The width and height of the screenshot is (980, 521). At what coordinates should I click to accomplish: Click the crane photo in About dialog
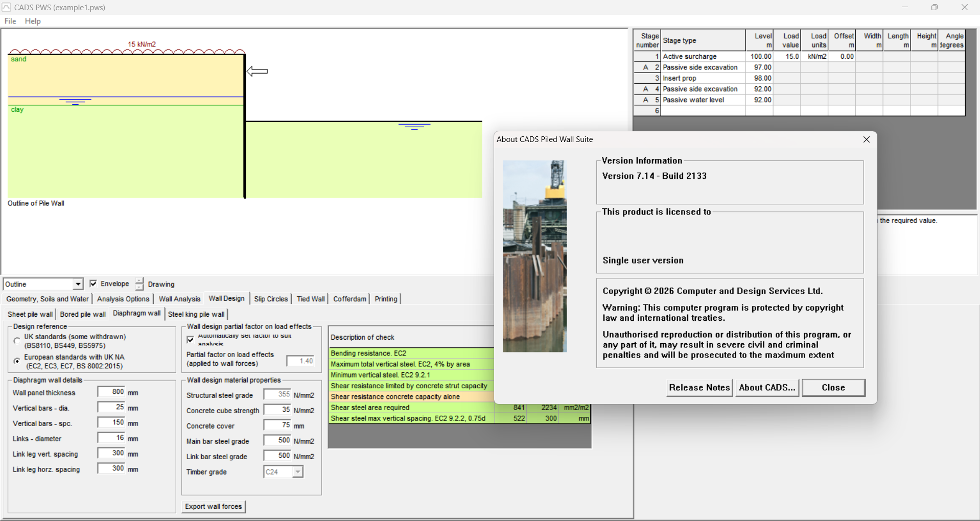point(534,256)
